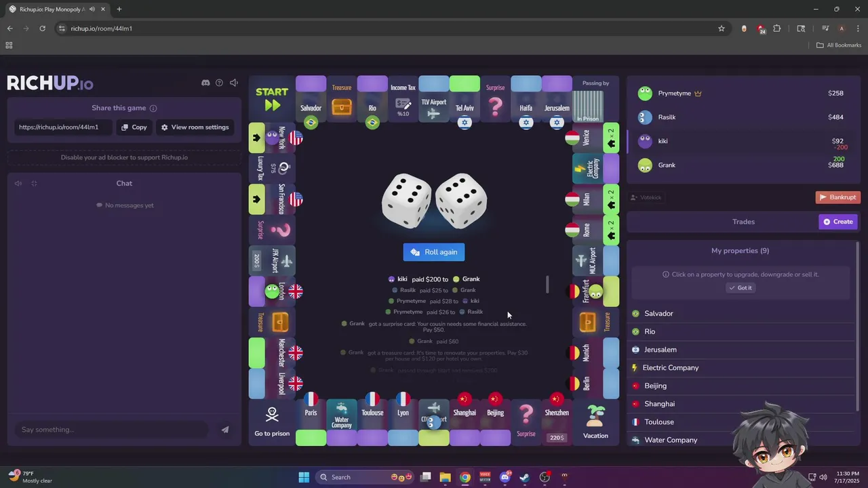This screenshot has width=868, height=488.
Task: Mute game sound via header speaker icon
Action: [x=234, y=83]
